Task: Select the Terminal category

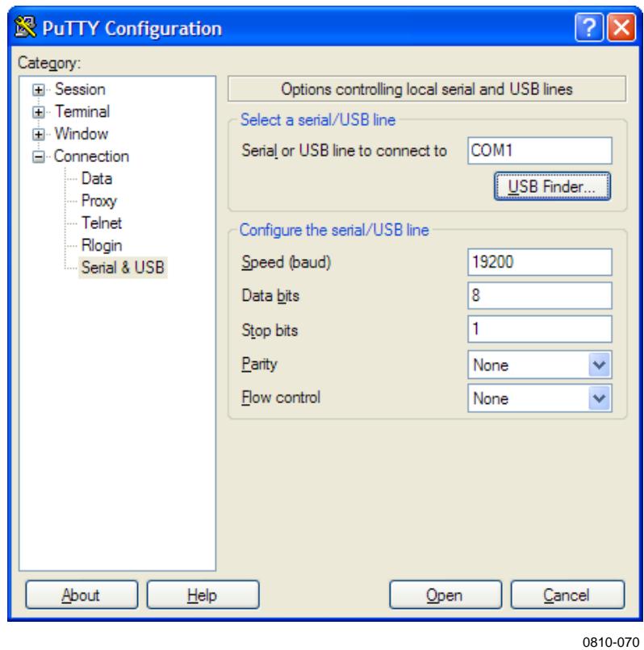Action: pyautogui.click(x=82, y=111)
